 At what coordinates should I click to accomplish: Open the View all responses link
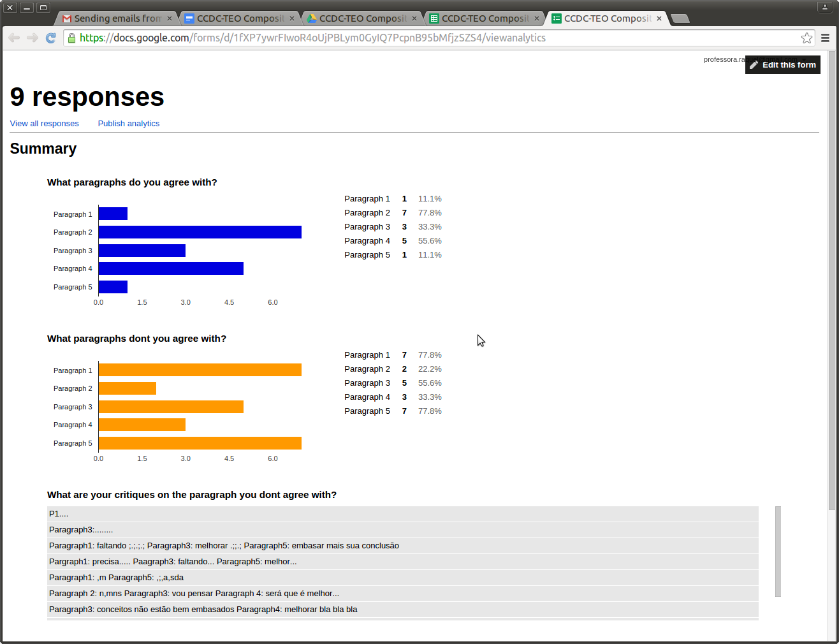(x=45, y=124)
